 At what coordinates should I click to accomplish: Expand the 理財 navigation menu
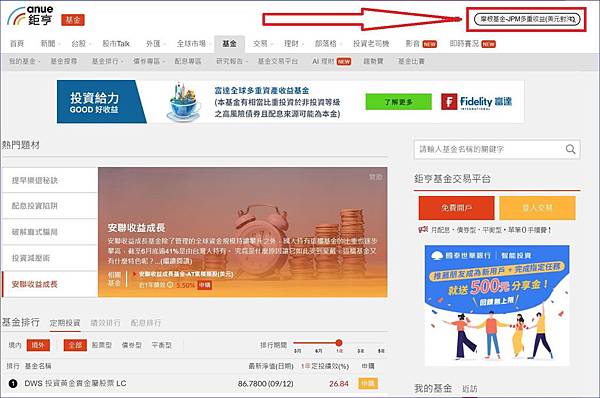[x=293, y=44]
